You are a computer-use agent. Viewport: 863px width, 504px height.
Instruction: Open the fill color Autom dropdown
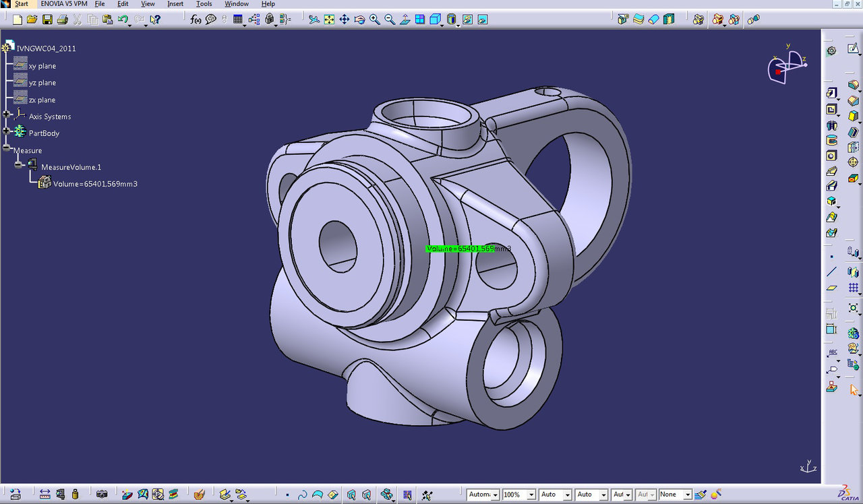(494, 495)
